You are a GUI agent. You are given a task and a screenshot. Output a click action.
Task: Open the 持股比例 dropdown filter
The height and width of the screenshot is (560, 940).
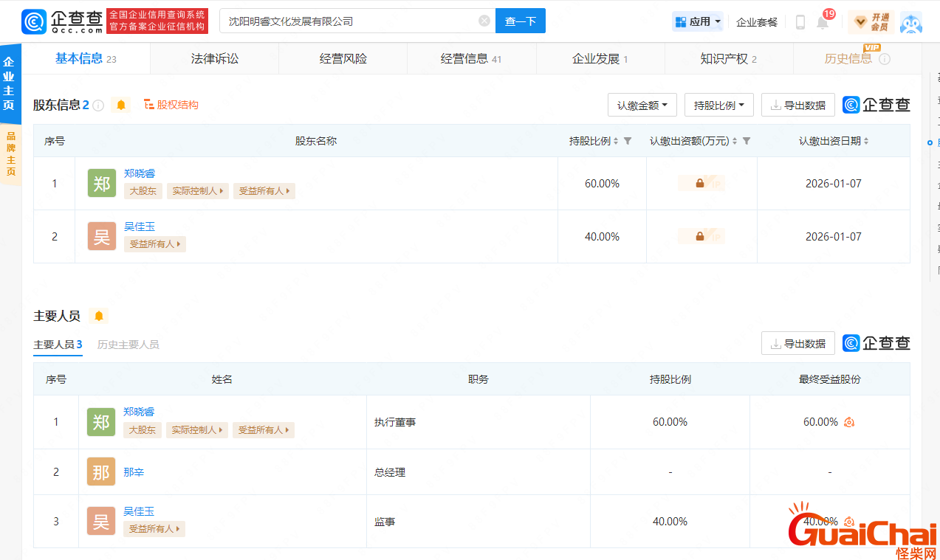718,106
